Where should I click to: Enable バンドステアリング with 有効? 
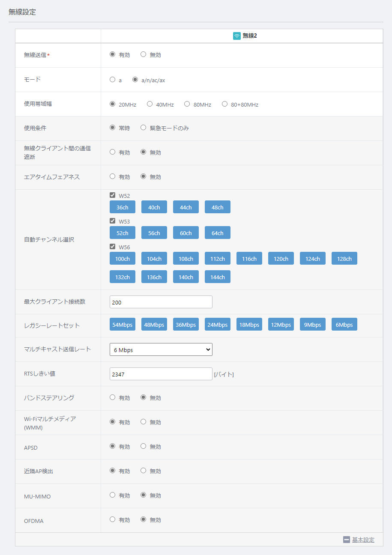pos(113,397)
